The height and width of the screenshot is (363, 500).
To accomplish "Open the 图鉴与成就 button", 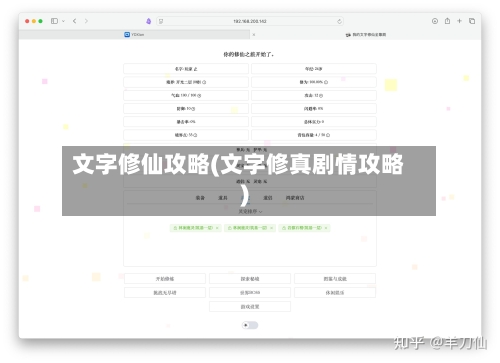I will (x=335, y=279).
